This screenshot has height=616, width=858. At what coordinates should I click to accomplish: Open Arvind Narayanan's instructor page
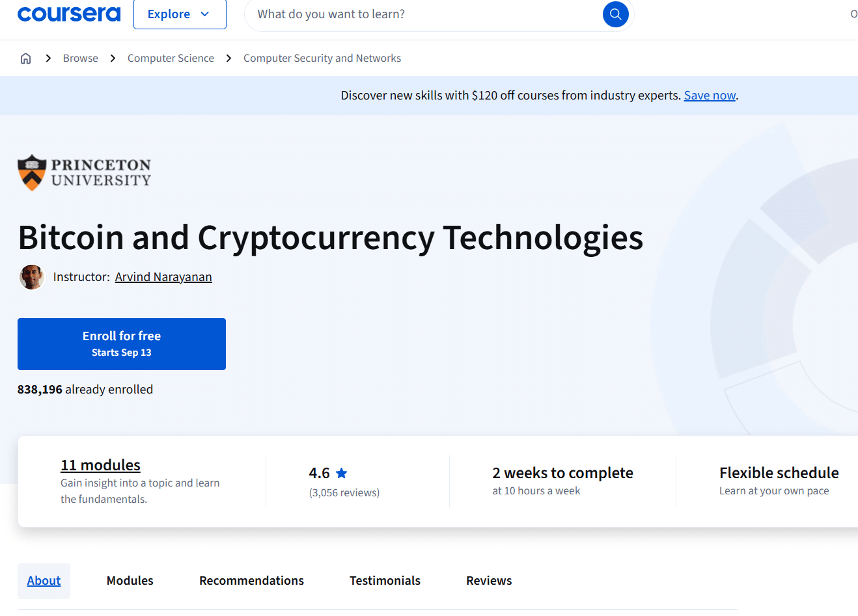click(x=163, y=277)
